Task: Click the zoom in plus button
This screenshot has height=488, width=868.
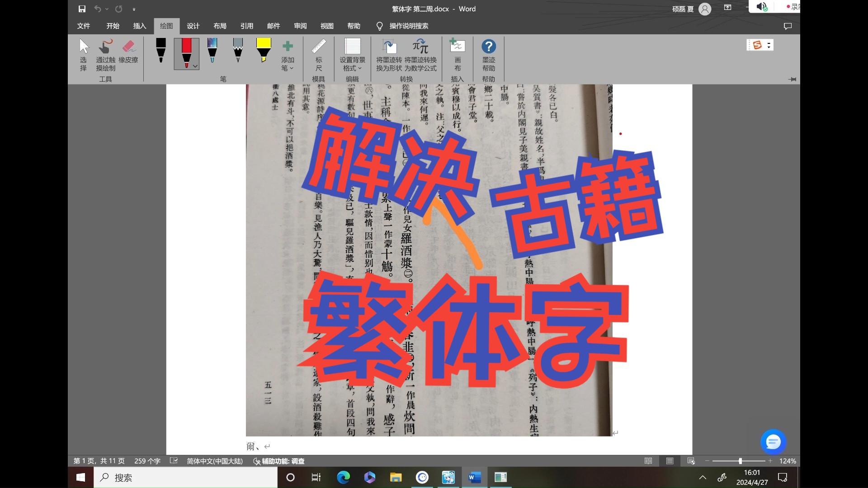Action: (770, 461)
